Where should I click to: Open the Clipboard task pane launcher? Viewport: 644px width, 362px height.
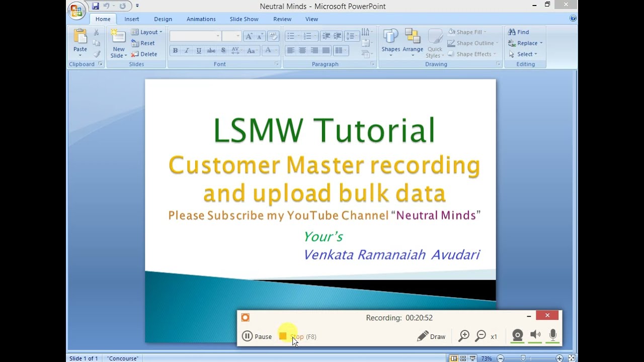click(100, 64)
